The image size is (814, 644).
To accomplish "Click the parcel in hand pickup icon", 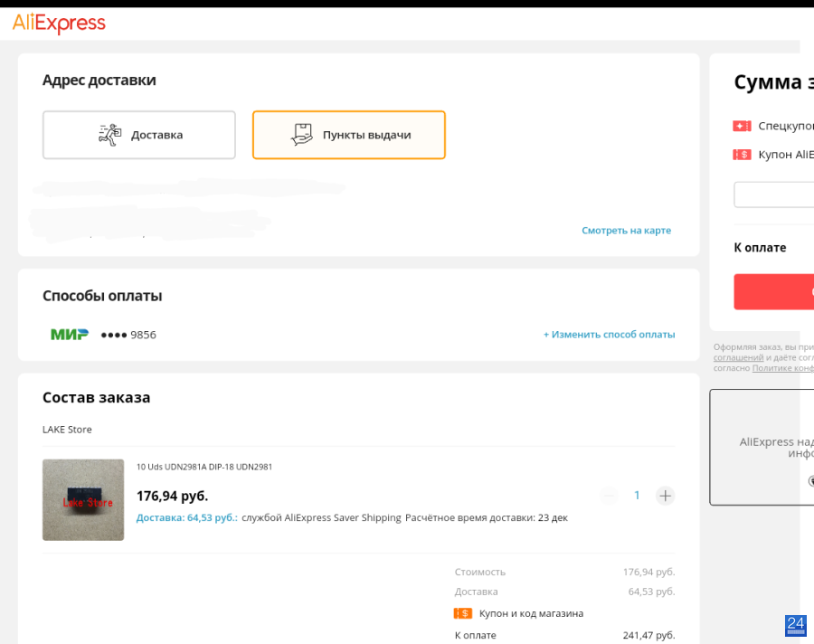I will coord(301,135).
